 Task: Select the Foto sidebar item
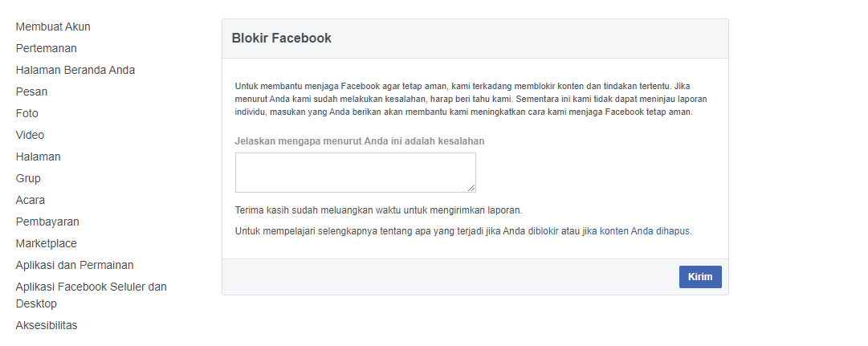click(26, 113)
